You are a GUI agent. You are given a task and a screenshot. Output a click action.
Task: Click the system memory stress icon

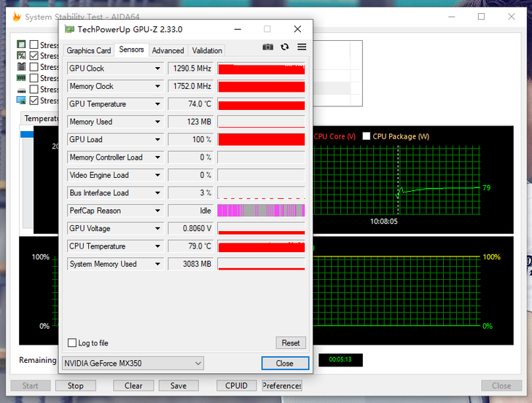(x=21, y=78)
